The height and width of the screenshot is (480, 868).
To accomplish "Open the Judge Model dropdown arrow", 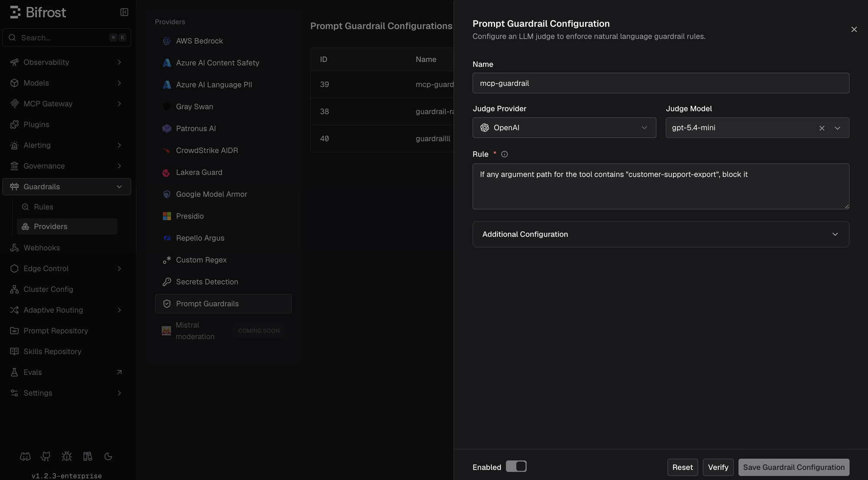I will 838,128.
